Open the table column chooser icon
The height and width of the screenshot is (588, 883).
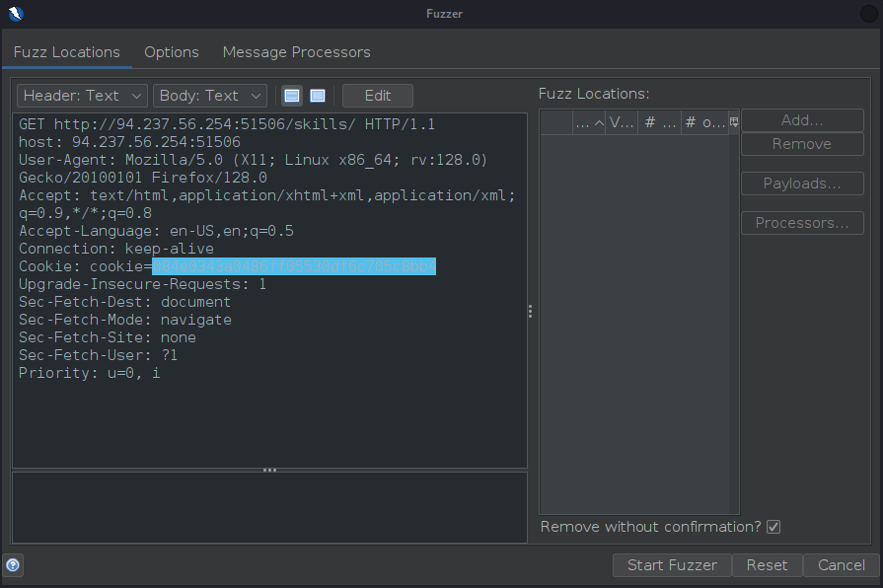733,122
